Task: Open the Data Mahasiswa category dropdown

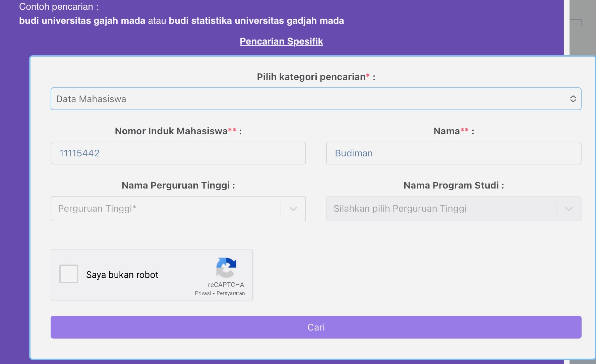Action: point(316,99)
